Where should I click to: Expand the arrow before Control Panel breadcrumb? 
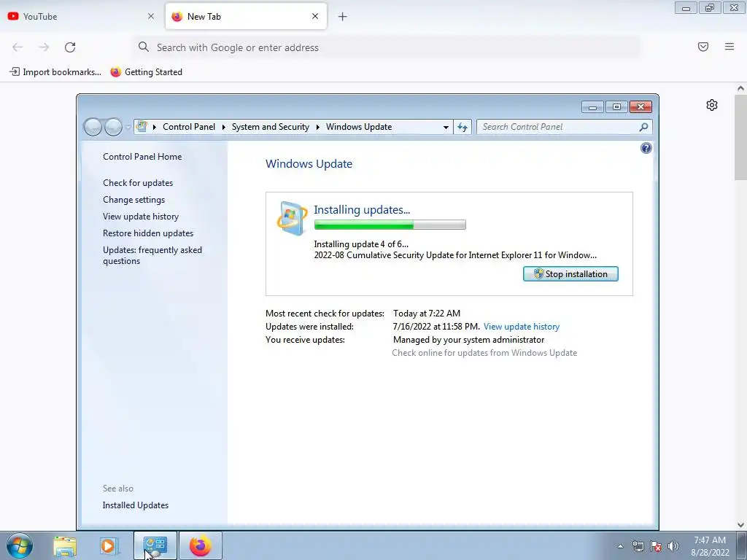pyautogui.click(x=155, y=127)
